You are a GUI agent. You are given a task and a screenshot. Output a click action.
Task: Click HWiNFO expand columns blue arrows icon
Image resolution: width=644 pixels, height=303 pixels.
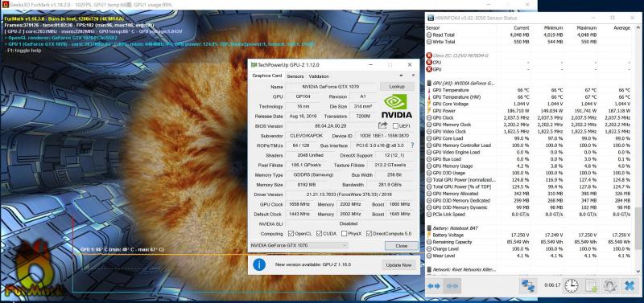point(434,286)
